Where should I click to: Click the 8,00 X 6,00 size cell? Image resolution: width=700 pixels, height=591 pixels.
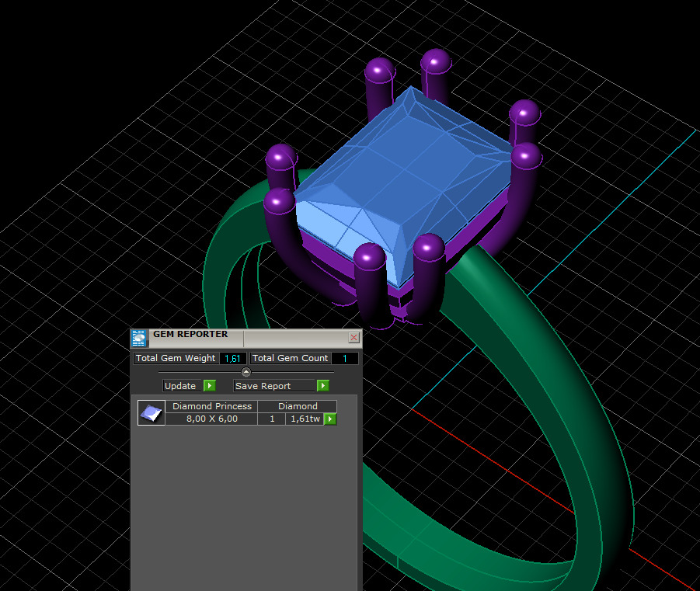click(211, 419)
